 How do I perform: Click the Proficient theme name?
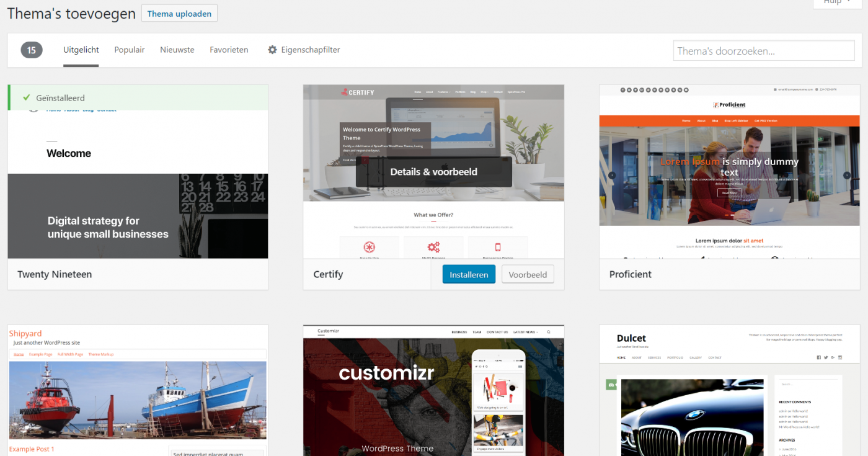pos(631,274)
